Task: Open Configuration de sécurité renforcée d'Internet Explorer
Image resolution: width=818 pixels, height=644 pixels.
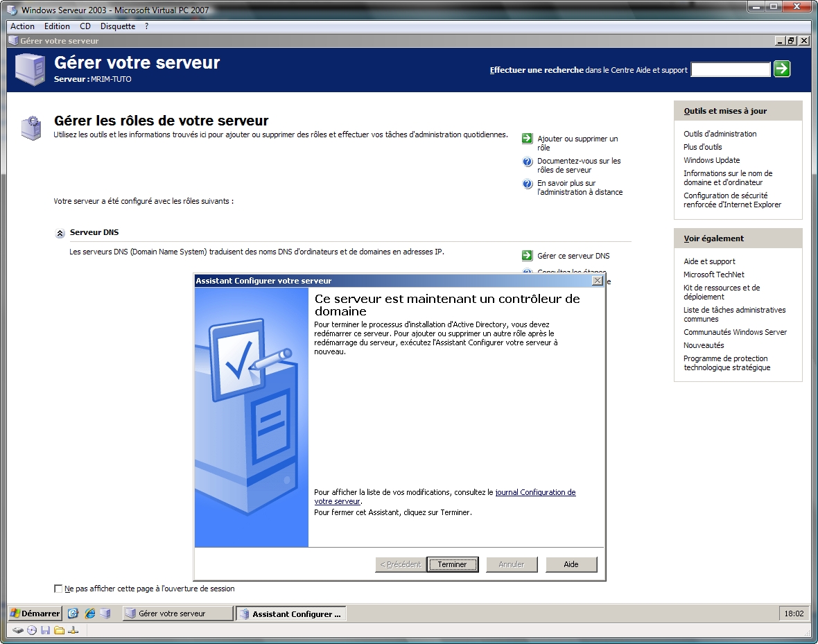Action: (x=733, y=200)
